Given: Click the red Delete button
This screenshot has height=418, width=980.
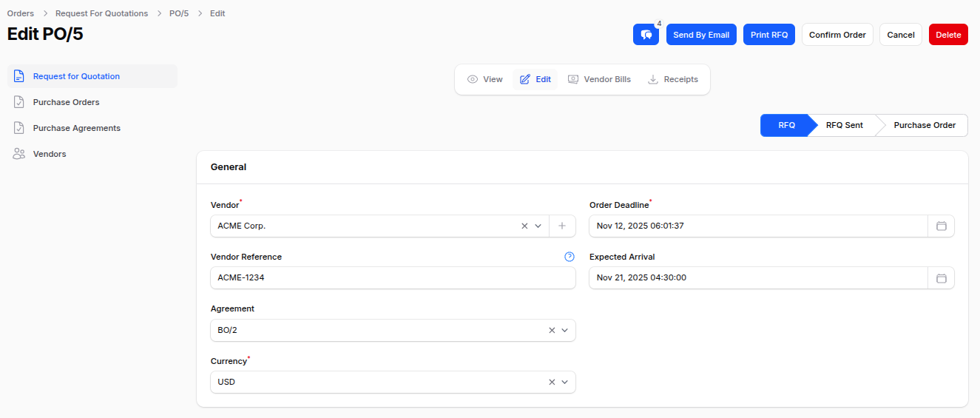Looking at the screenshot, I should [948, 35].
